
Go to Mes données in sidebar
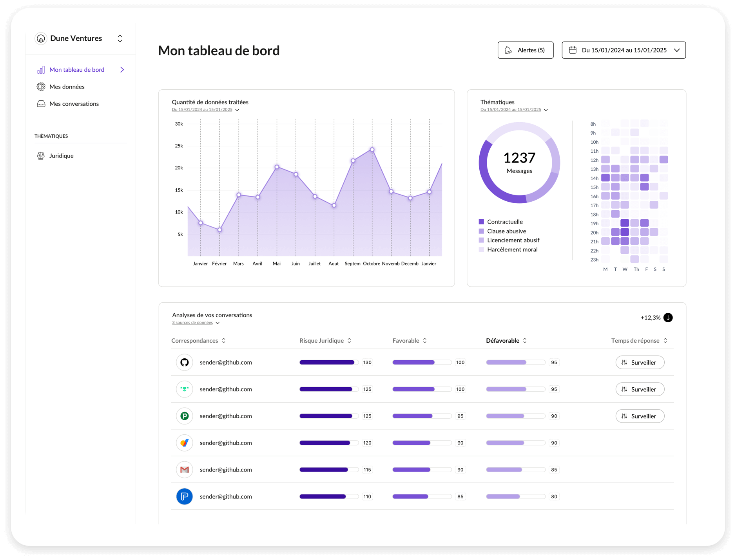click(x=67, y=87)
